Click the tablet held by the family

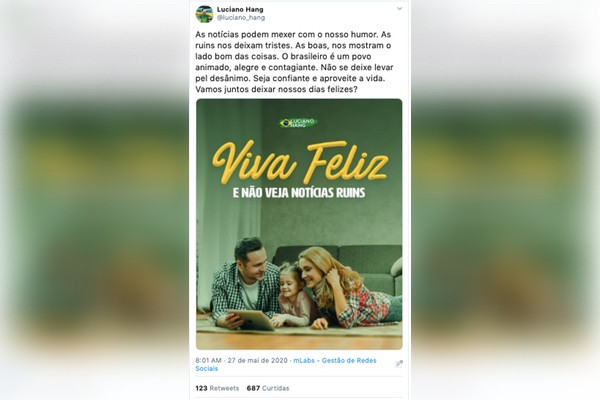click(251, 320)
